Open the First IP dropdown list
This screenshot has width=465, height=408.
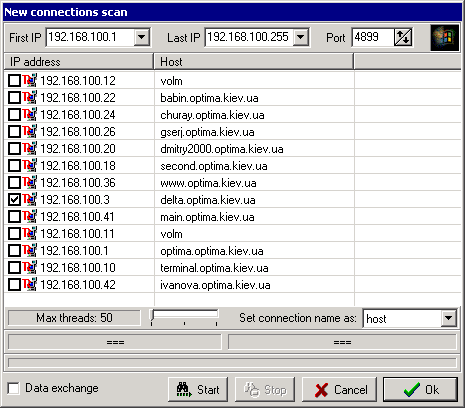pyautogui.click(x=142, y=37)
